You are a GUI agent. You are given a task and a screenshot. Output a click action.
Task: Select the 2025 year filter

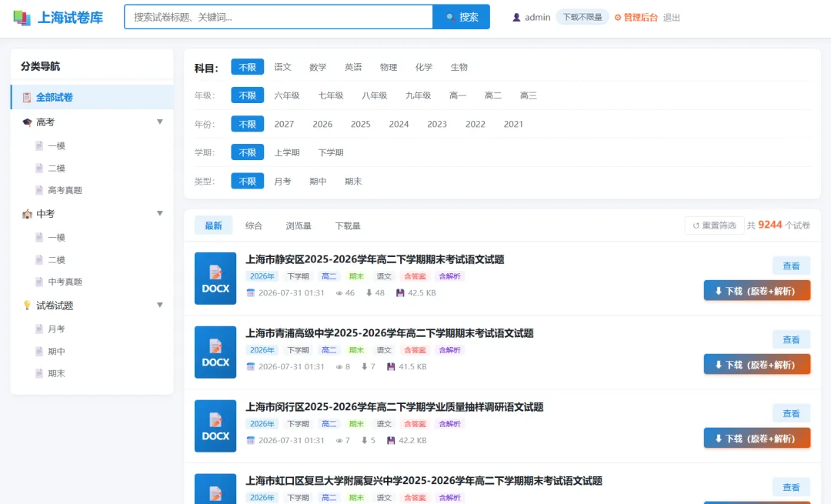[x=360, y=124]
